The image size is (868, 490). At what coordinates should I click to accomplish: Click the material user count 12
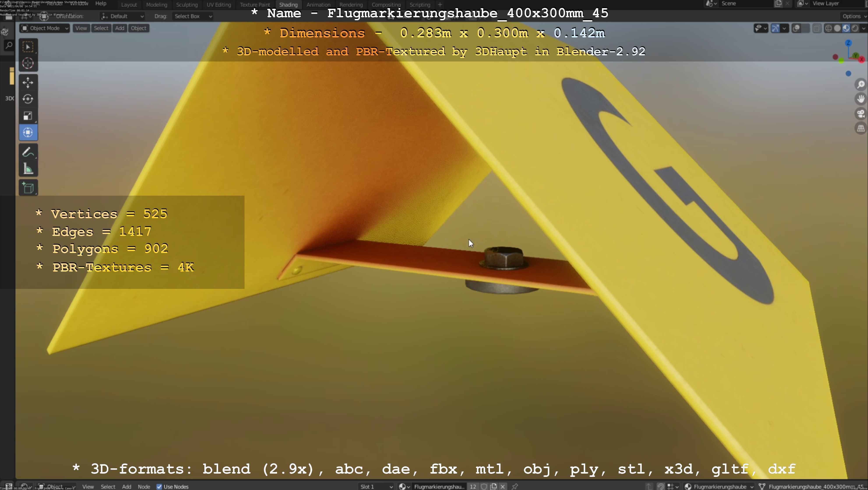coord(473,486)
